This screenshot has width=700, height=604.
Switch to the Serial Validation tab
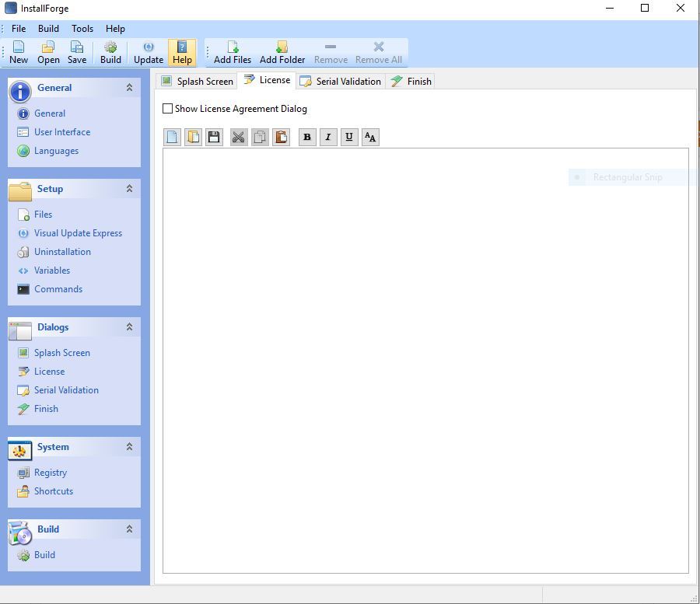pos(340,81)
